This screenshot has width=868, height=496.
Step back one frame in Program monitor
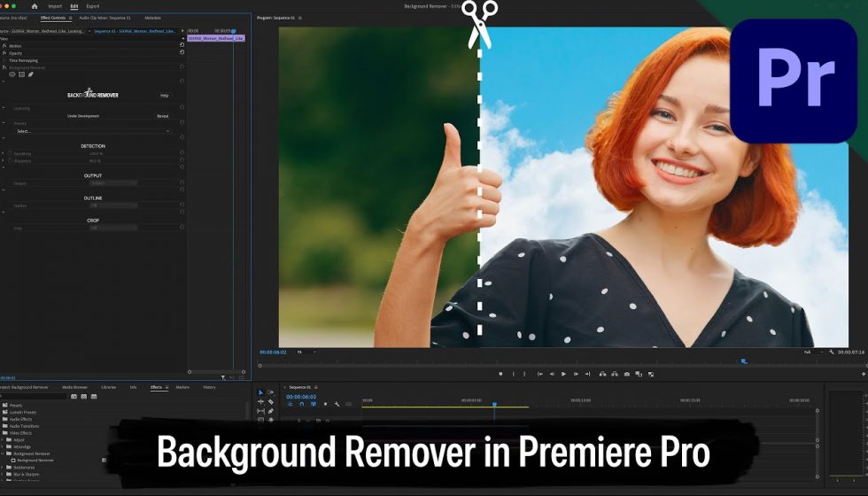tap(551, 374)
